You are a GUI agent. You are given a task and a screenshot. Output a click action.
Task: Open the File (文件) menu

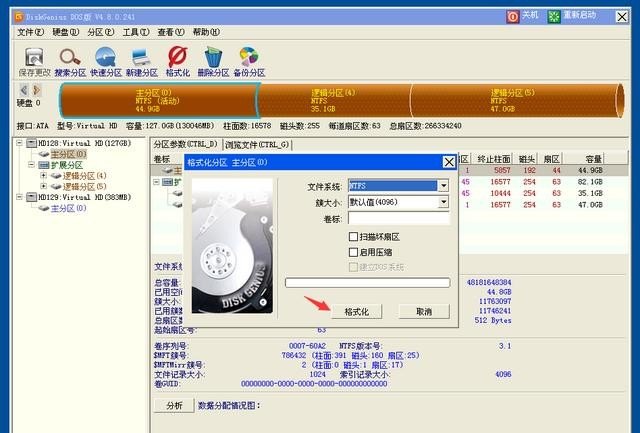[30, 32]
